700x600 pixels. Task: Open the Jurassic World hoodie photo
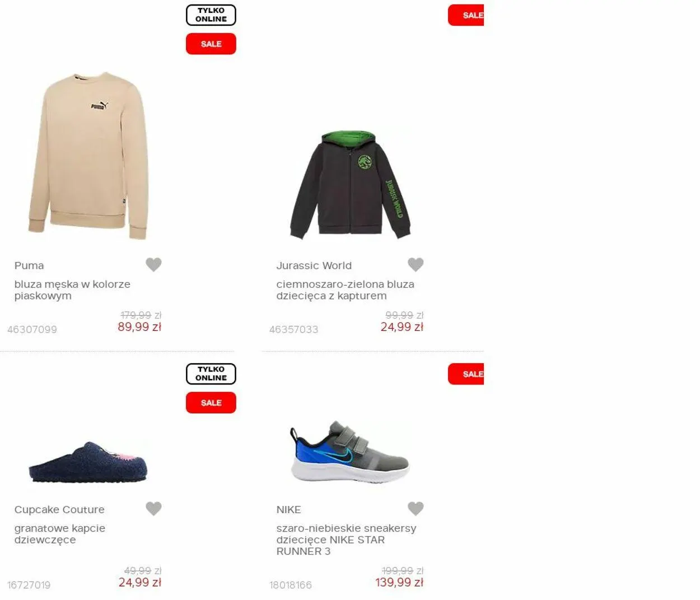(350, 185)
